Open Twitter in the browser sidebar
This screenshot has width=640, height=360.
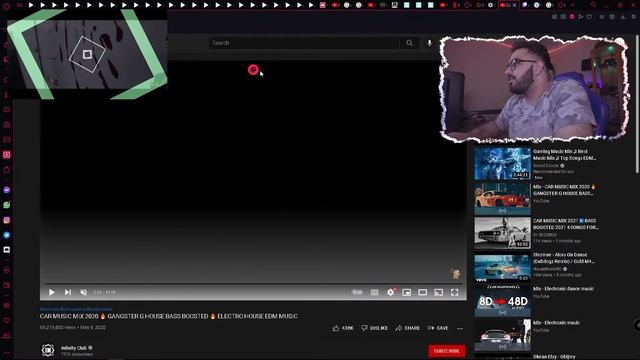[7, 235]
